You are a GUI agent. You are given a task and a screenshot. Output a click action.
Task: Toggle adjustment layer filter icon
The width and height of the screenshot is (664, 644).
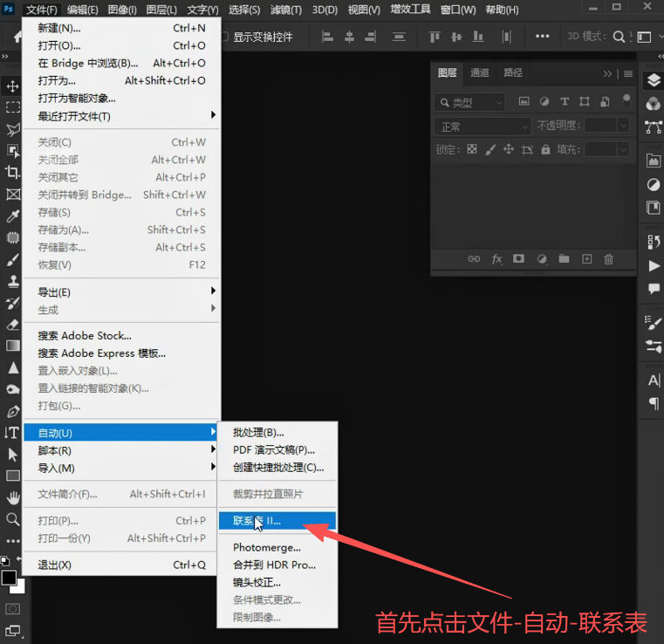(x=544, y=101)
